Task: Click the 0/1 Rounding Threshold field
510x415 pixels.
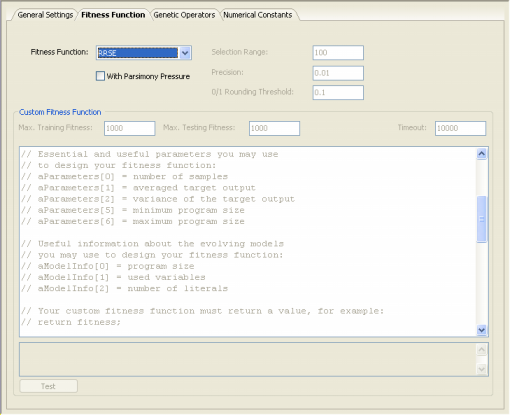Action: coord(338,92)
